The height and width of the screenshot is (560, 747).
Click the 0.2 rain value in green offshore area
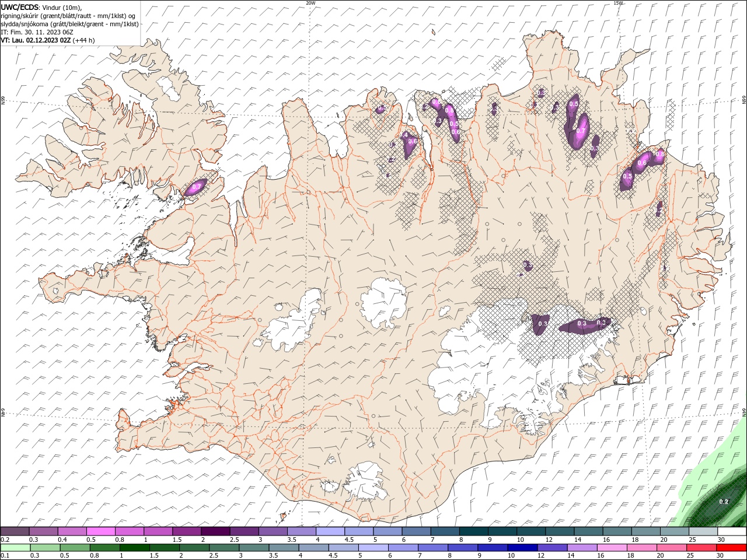click(724, 502)
